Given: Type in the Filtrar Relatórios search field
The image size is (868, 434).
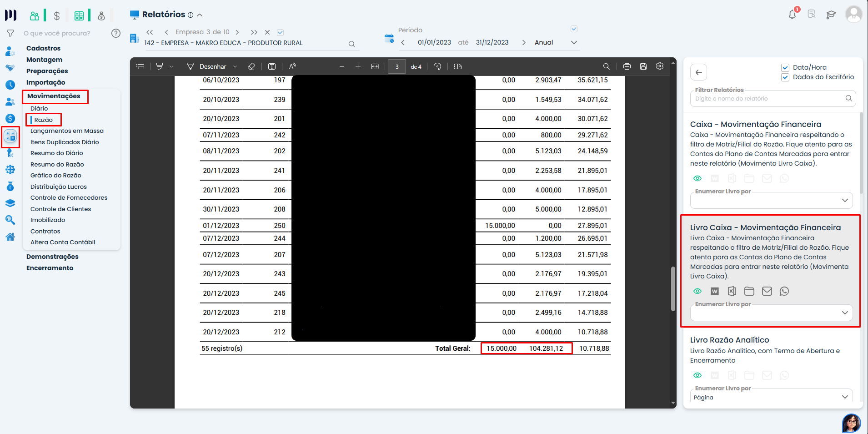Looking at the screenshot, I should [x=768, y=99].
